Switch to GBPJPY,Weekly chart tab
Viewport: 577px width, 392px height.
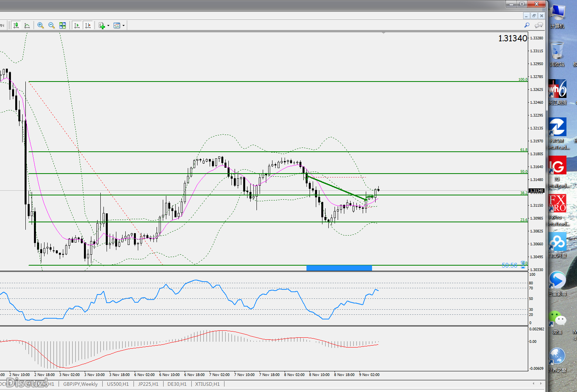point(80,384)
